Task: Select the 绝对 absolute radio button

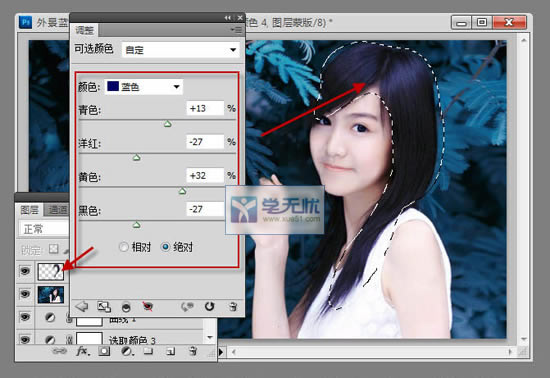Action: (165, 247)
